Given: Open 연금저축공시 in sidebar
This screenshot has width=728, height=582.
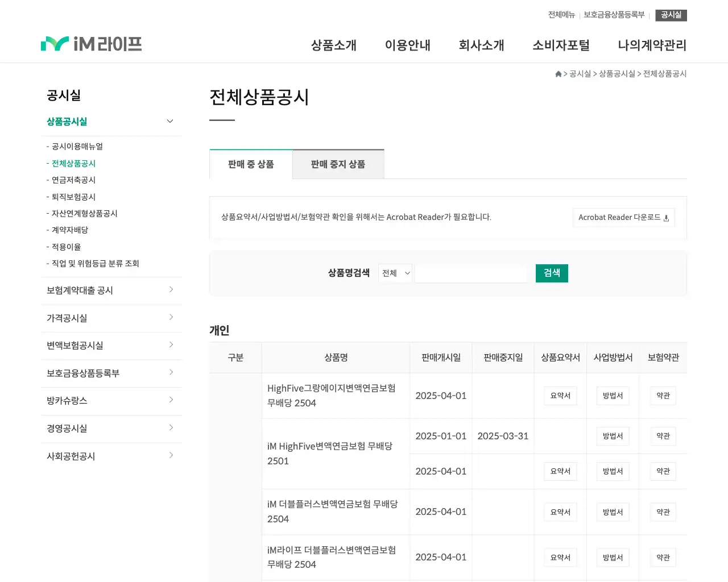Looking at the screenshot, I should click(x=73, y=180).
